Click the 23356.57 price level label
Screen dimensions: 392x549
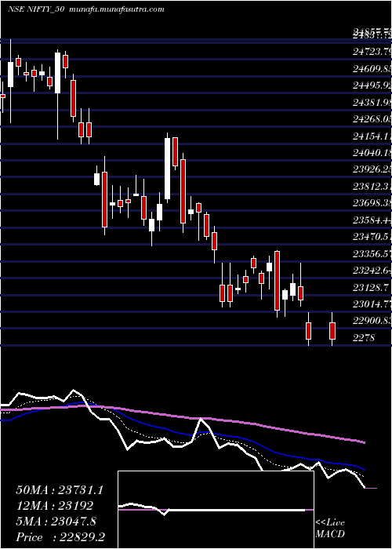372,254
